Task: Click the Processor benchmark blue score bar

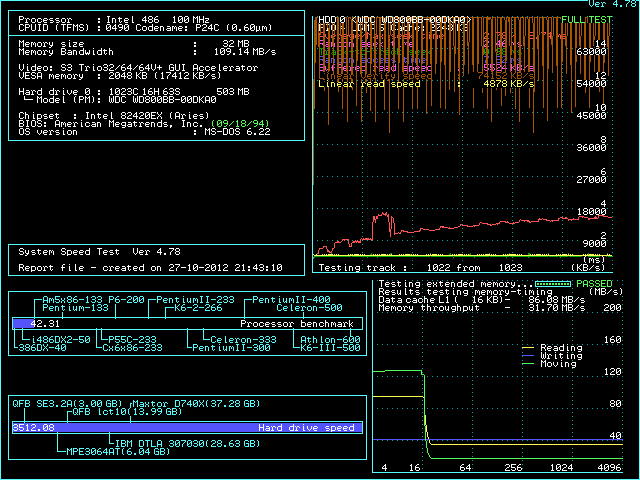Action: [x=22, y=324]
